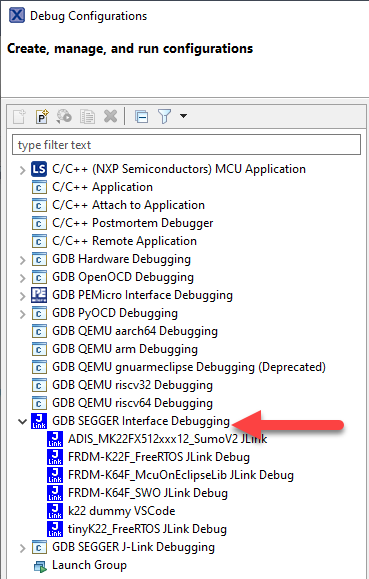Collapse all expanded configuration items

pyautogui.click(x=141, y=117)
